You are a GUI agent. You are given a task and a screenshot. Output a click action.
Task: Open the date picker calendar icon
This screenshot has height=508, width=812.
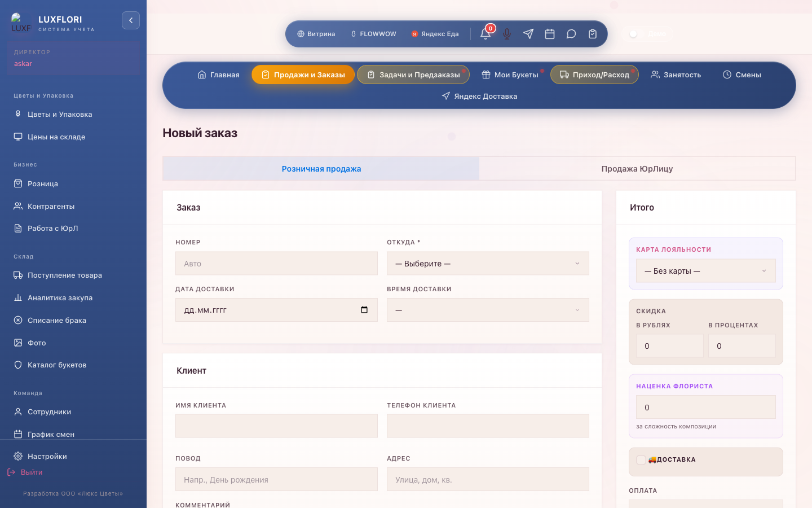(364, 310)
